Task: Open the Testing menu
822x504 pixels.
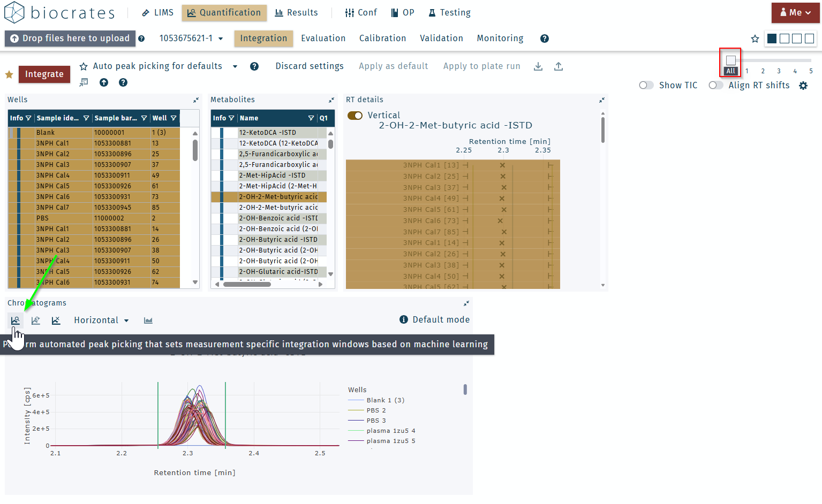Action: [450, 13]
